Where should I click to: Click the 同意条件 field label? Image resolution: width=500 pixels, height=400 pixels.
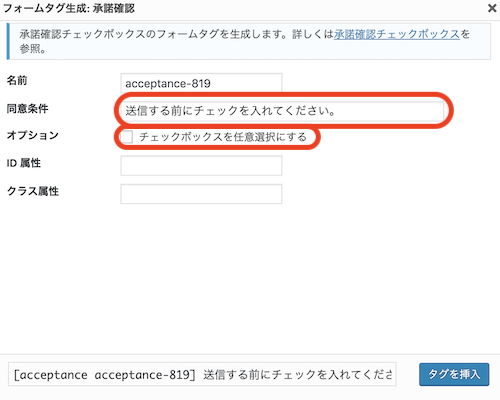point(27,109)
